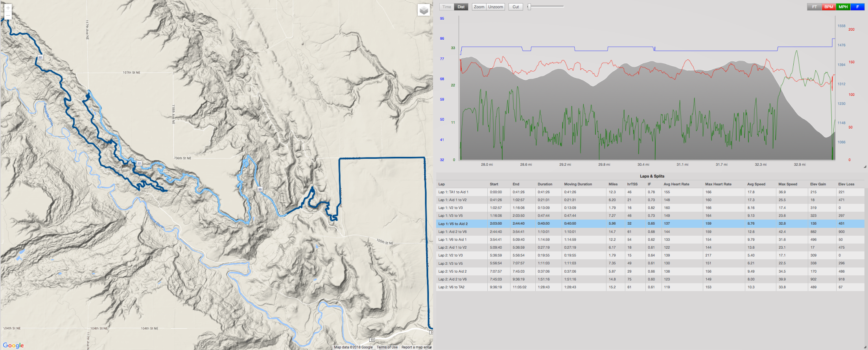
Task: Click the Cut button above the chart
Action: (x=516, y=7)
